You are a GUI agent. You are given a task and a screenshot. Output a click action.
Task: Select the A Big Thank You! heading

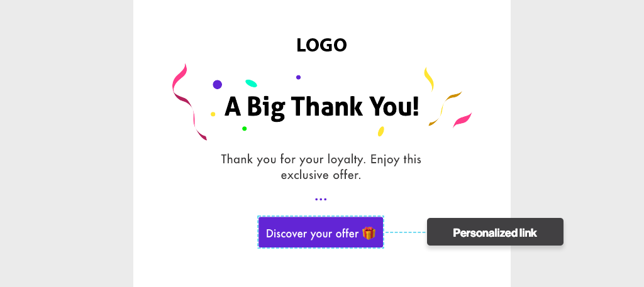[x=321, y=107]
